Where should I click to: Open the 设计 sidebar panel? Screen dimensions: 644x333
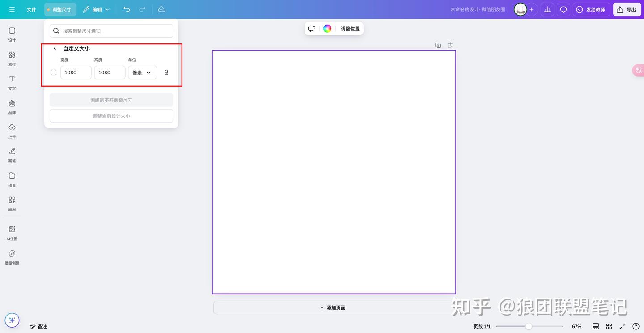coord(12,34)
